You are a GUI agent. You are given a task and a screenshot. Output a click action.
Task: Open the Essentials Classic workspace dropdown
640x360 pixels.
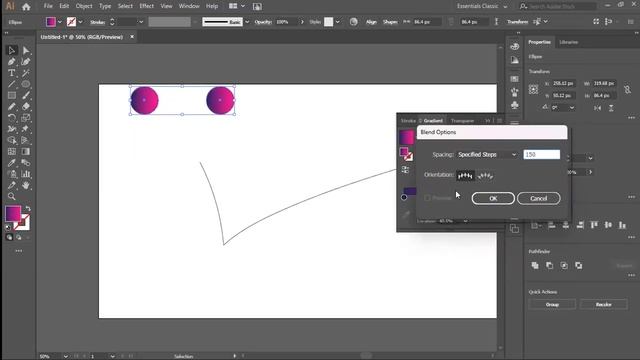(x=482, y=6)
